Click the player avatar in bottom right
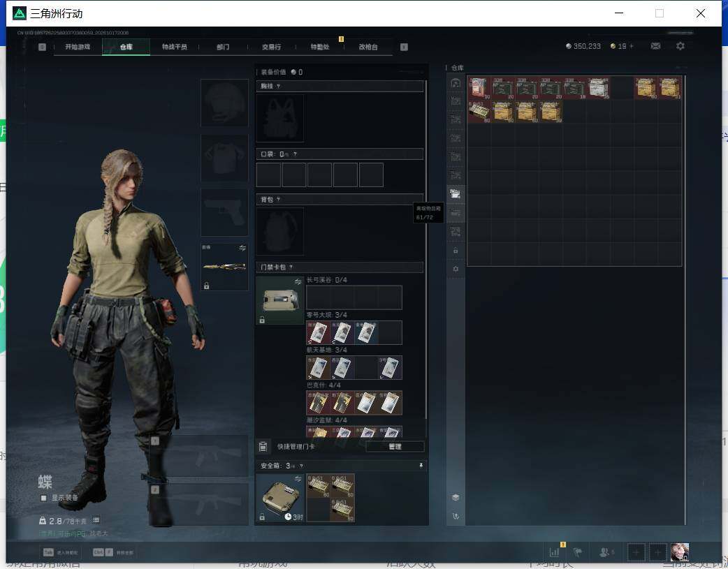The width and height of the screenshot is (728, 569). point(680,552)
